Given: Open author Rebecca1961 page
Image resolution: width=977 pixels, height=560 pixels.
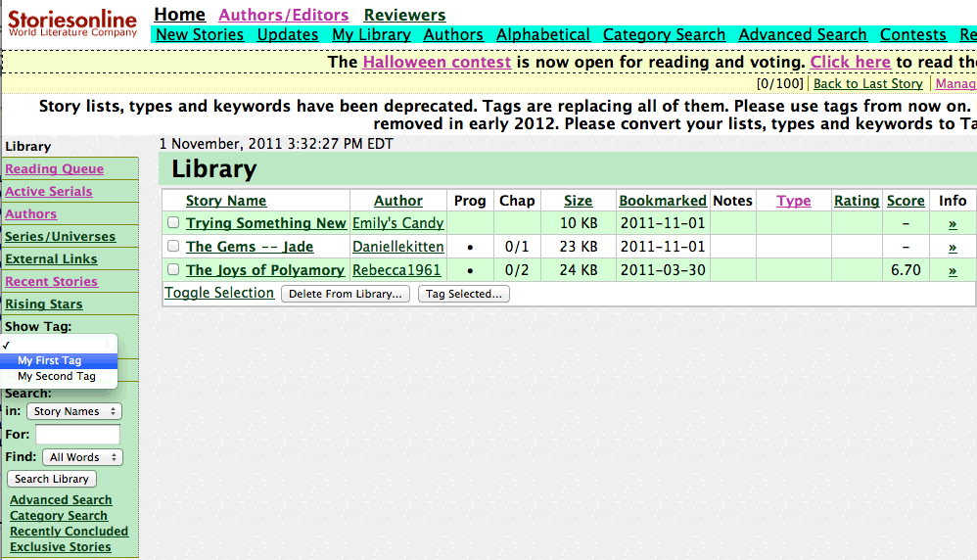Looking at the screenshot, I should pyautogui.click(x=396, y=270).
